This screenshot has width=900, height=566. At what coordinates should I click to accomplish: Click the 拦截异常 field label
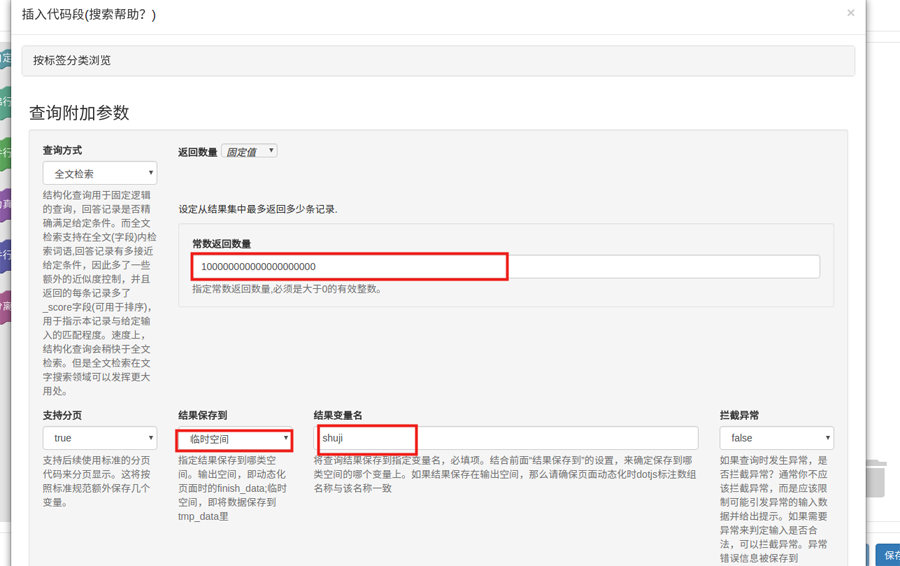click(739, 415)
